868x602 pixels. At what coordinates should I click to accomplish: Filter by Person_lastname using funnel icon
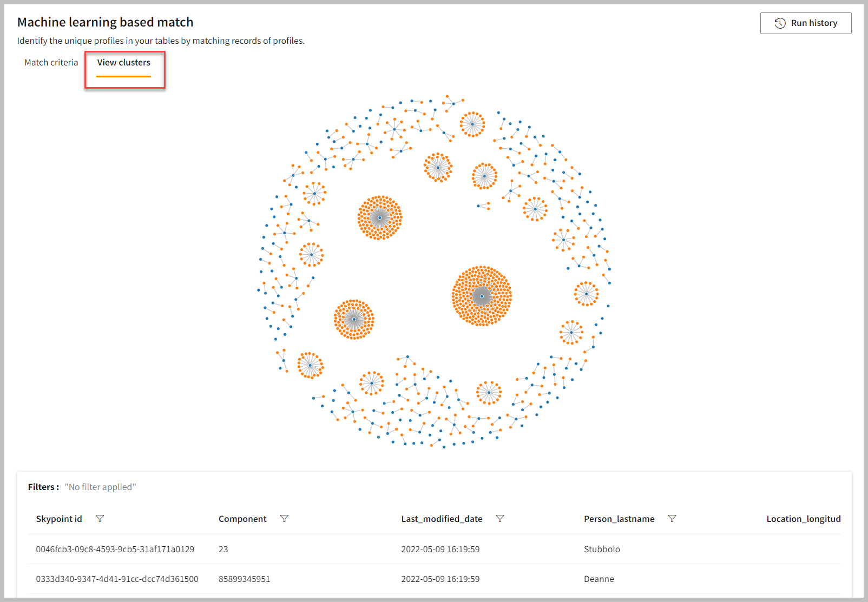coord(672,519)
